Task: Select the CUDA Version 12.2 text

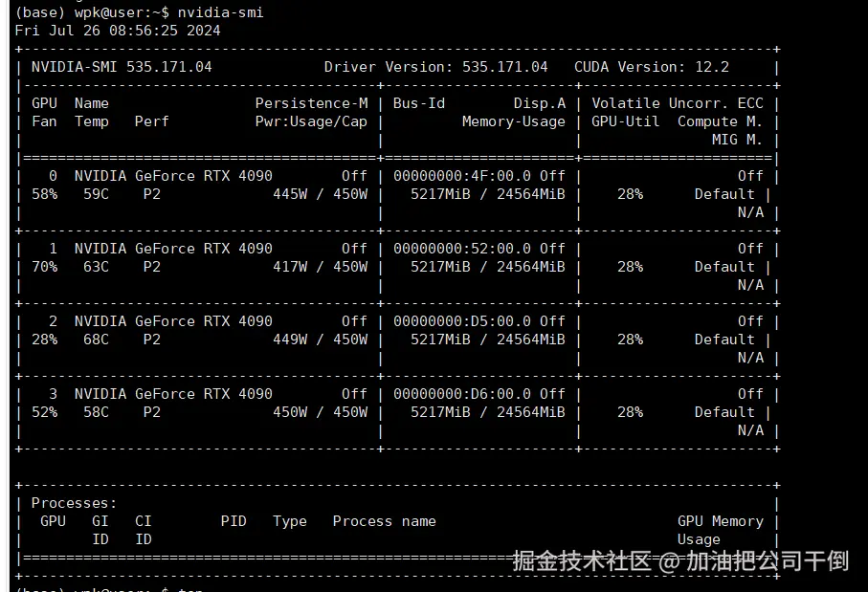Action: click(x=651, y=67)
